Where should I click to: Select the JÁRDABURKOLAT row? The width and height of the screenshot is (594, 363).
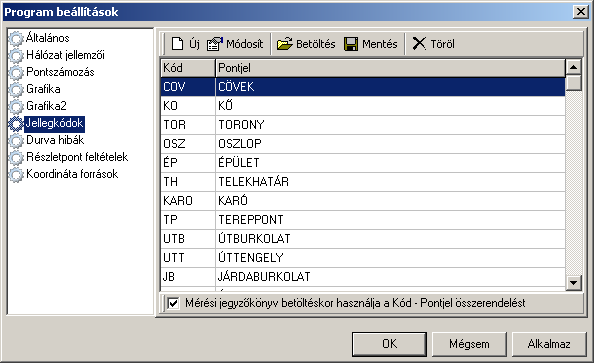pos(363,277)
